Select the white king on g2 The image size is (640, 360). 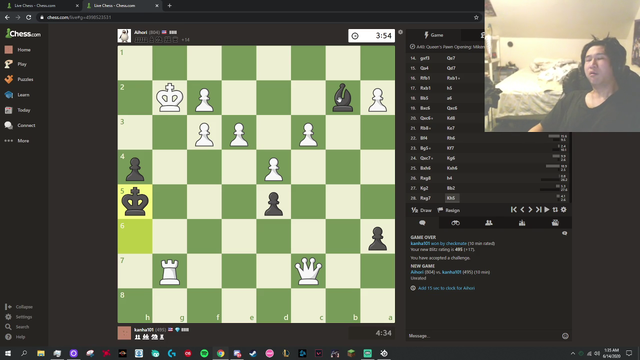click(170, 98)
